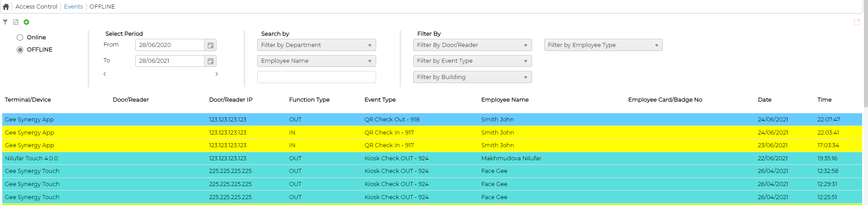Click the empty search text field
The width and height of the screenshot is (868, 205).
coord(316,77)
